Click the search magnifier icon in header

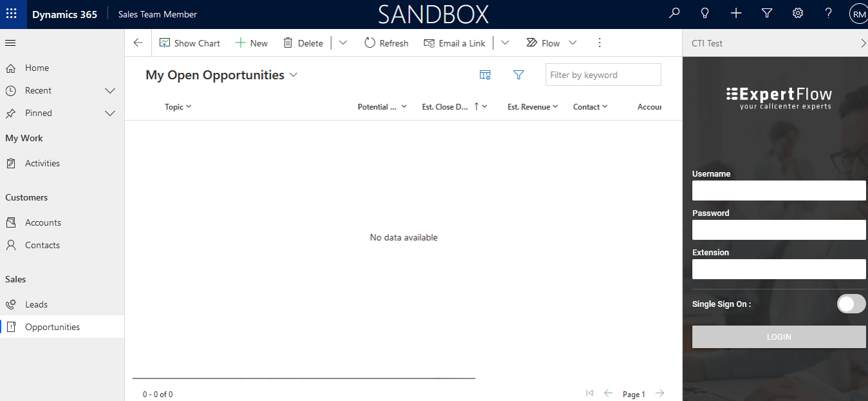coord(674,14)
